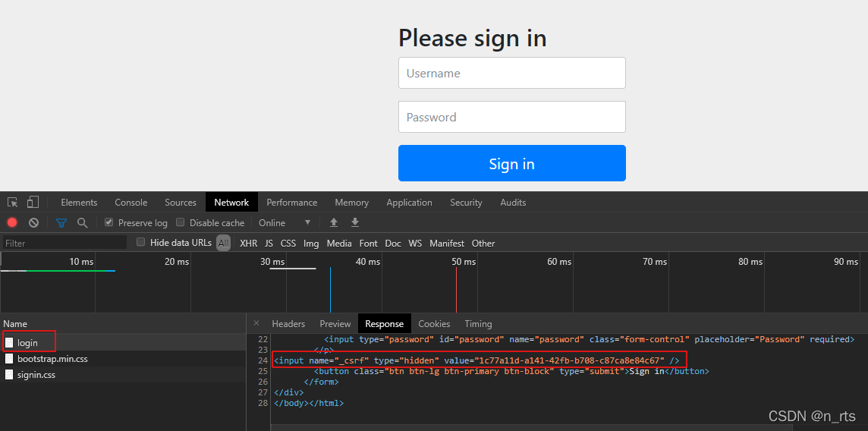Click the 10 ms timeline label

[81, 262]
